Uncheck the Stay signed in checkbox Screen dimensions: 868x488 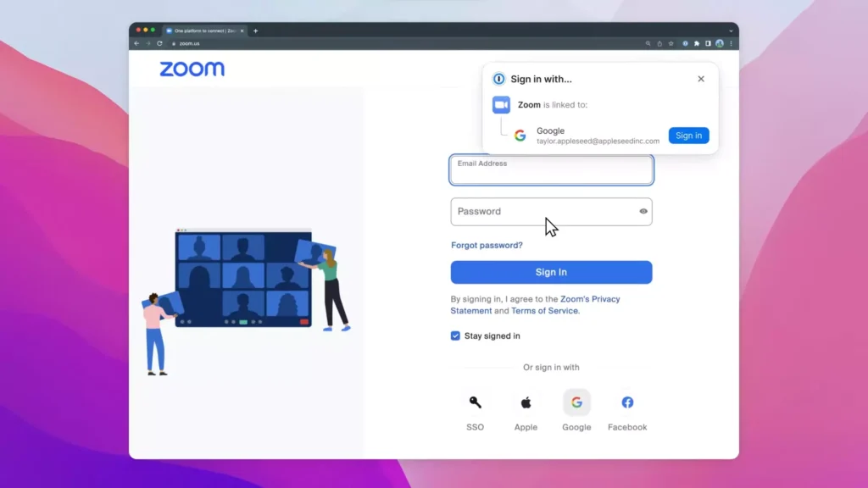[x=455, y=335]
